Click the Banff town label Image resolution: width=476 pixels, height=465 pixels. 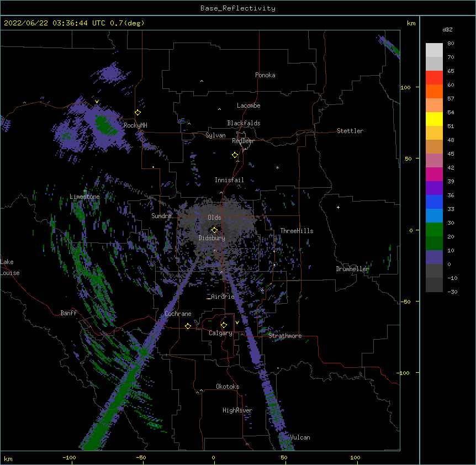coord(68,313)
